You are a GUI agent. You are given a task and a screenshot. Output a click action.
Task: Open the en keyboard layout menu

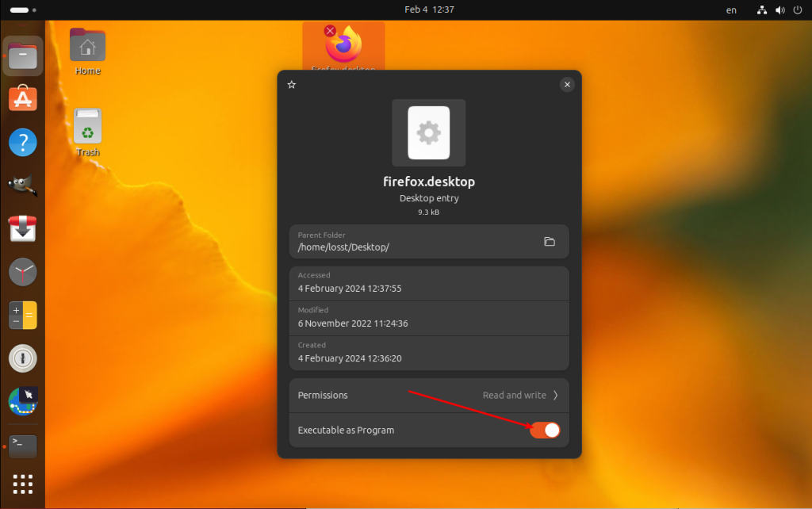(731, 10)
